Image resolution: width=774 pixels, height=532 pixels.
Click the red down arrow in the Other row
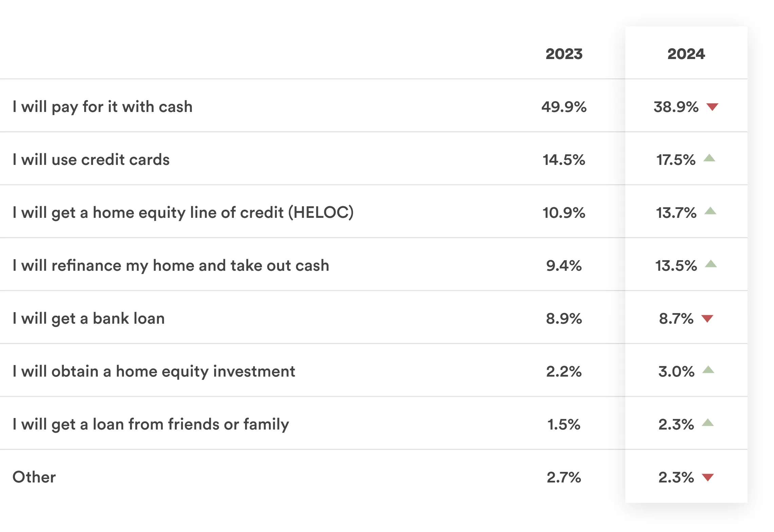(708, 477)
